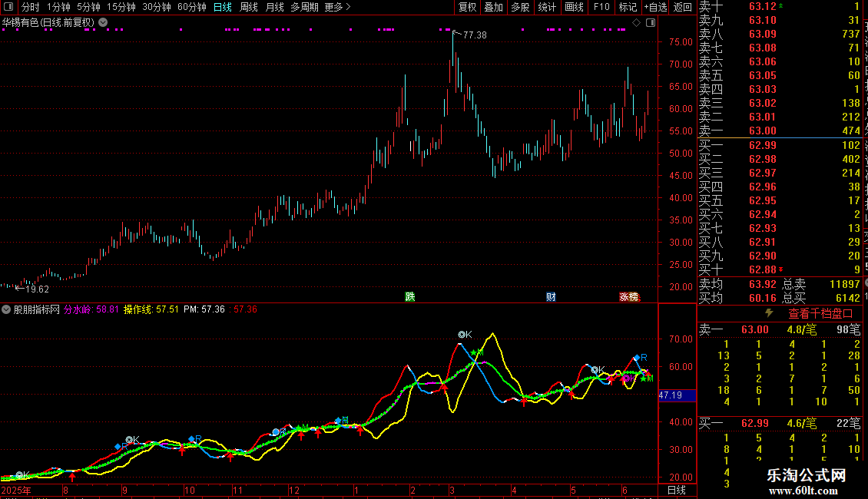Select the 1分钟 period tab

click(58, 7)
